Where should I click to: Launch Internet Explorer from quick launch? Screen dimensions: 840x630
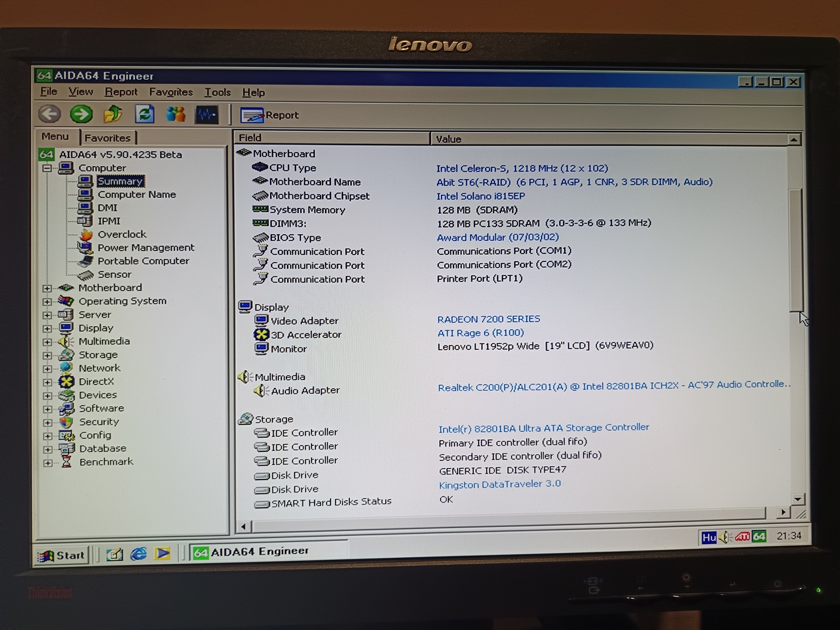(x=139, y=554)
